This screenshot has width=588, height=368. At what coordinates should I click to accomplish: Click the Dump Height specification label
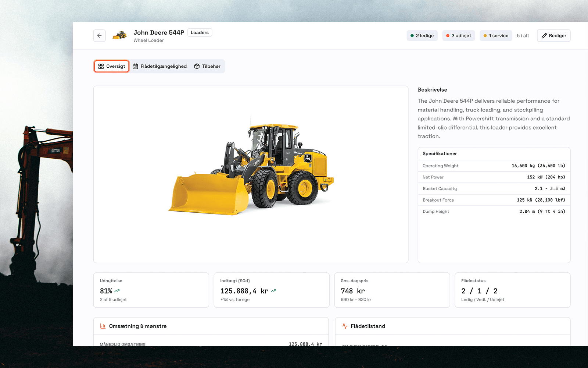tap(436, 211)
